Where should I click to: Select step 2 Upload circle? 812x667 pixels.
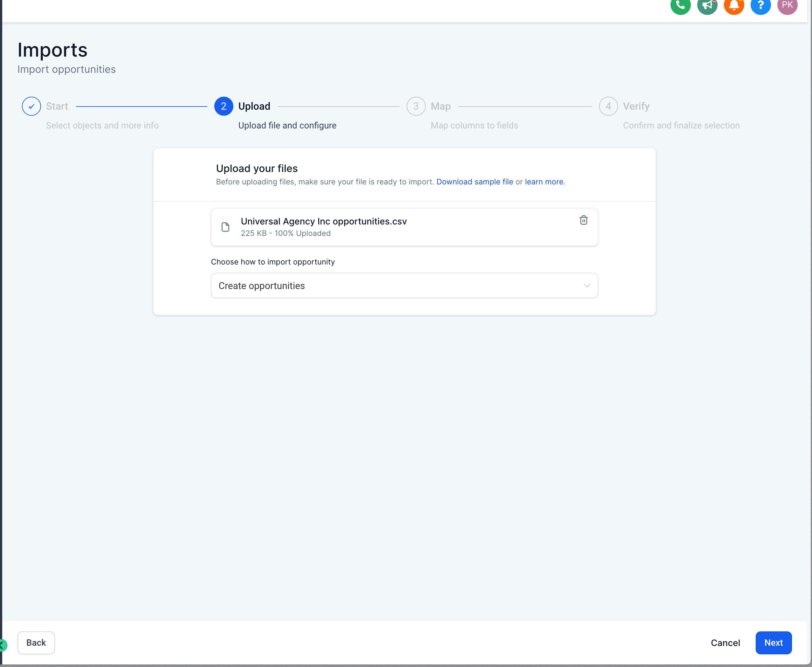224,107
